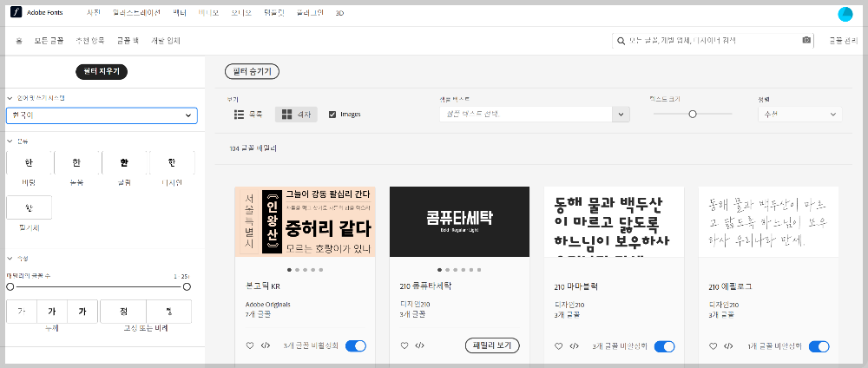Open the sort order dropdown
The height and width of the screenshot is (368, 868).
[x=800, y=115]
